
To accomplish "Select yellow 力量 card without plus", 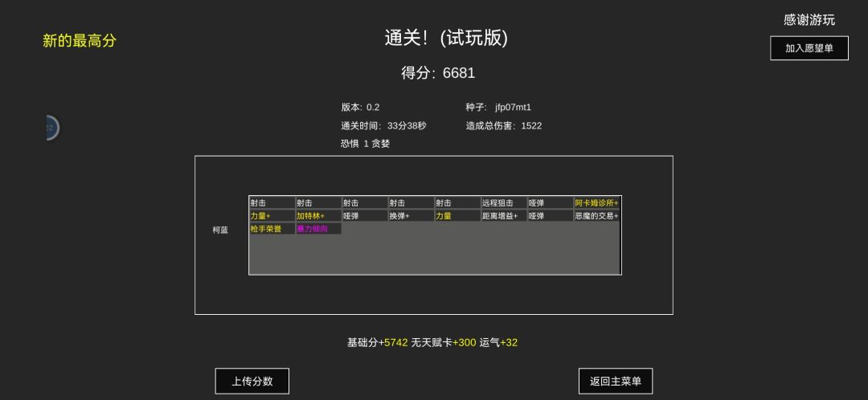I will click(457, 216).
